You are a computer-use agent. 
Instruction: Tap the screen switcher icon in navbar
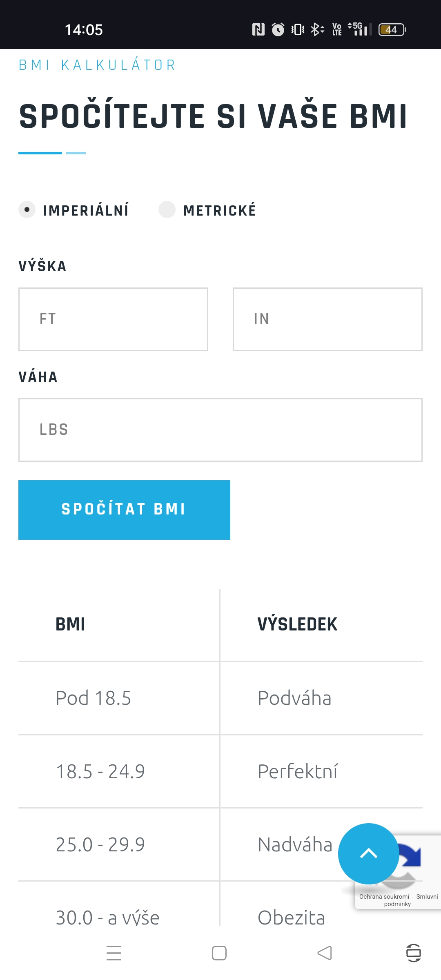tap(414, 953)
